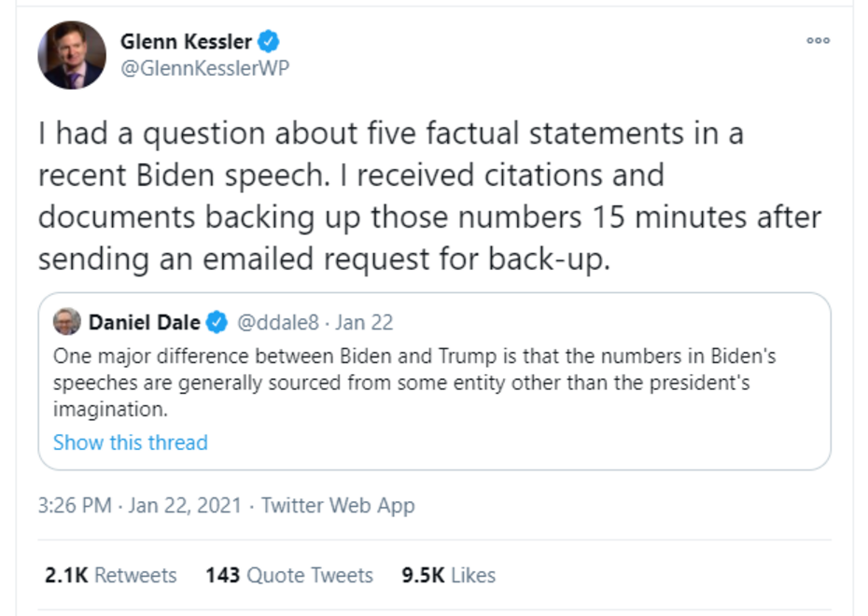The image size is (868, 616).
Task: Open the Glenn Kessler display name
Action: point(187,41)
